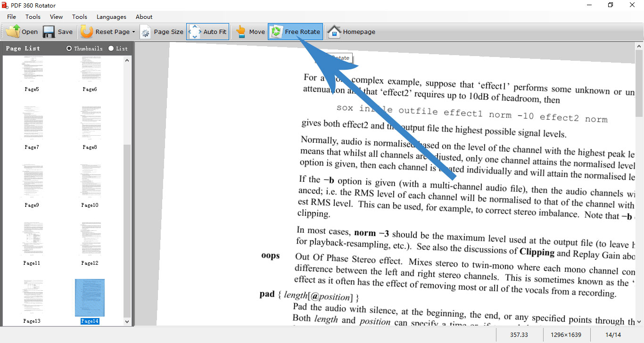Switch page list to List view
Image resolution: width=644 pixels, height=343 pixels.
click(111, 48)
